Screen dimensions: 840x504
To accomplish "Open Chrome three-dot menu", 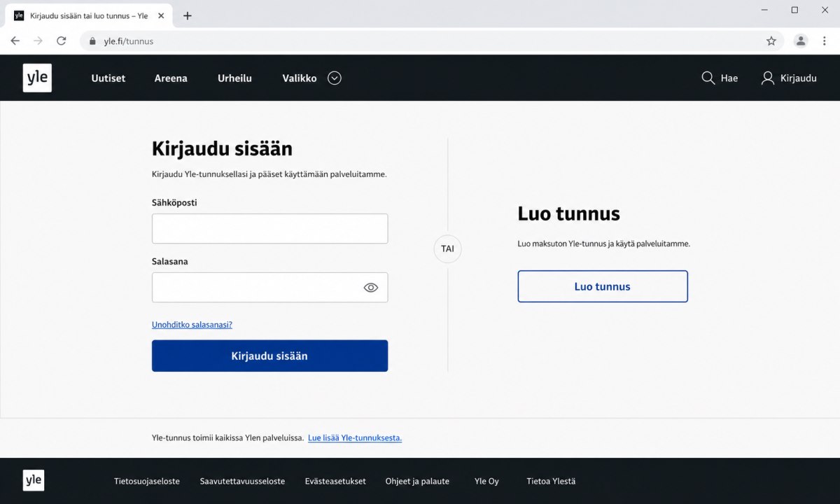I will [x=824, y=41].
